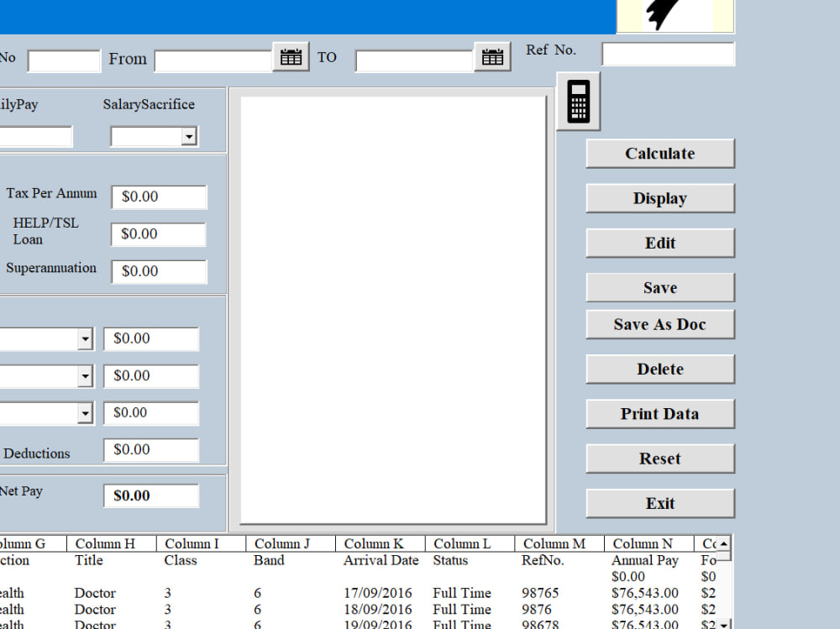Open the TO date calendar picker
This screenshot has height=629, width=840.
[492, 57]
